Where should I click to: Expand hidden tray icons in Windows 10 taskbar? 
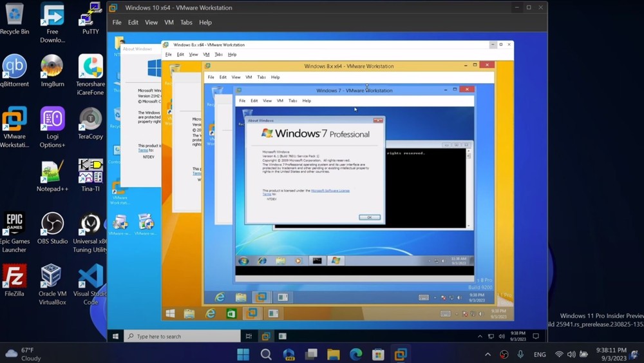[480, 337]
